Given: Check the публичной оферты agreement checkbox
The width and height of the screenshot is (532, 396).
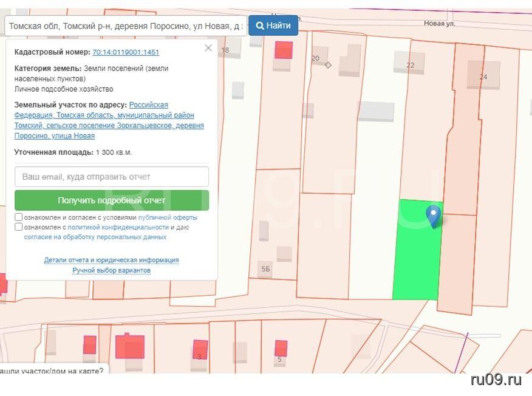Looking at the screenshot, I should point(19,217).
